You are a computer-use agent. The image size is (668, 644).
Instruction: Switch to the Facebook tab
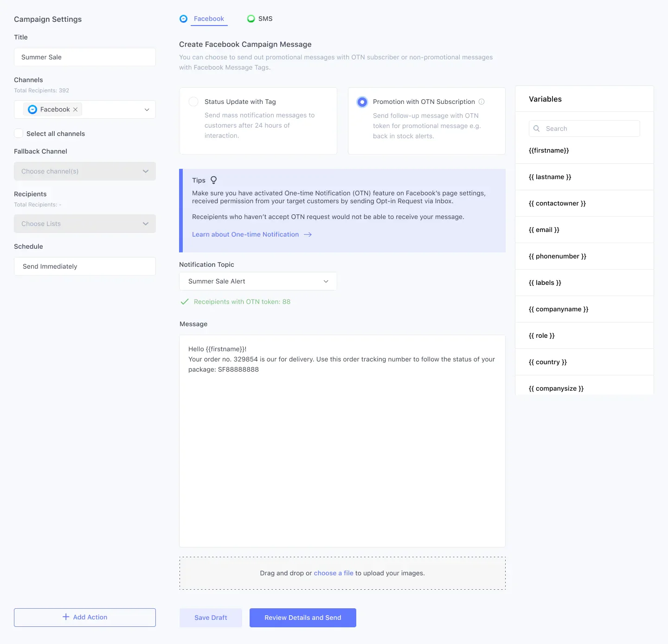pyautogui.click(x=209, y=19)
